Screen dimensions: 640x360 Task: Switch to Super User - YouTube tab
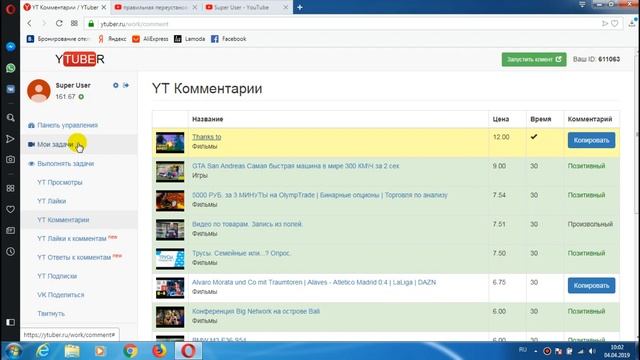click(x=246, y=7)
